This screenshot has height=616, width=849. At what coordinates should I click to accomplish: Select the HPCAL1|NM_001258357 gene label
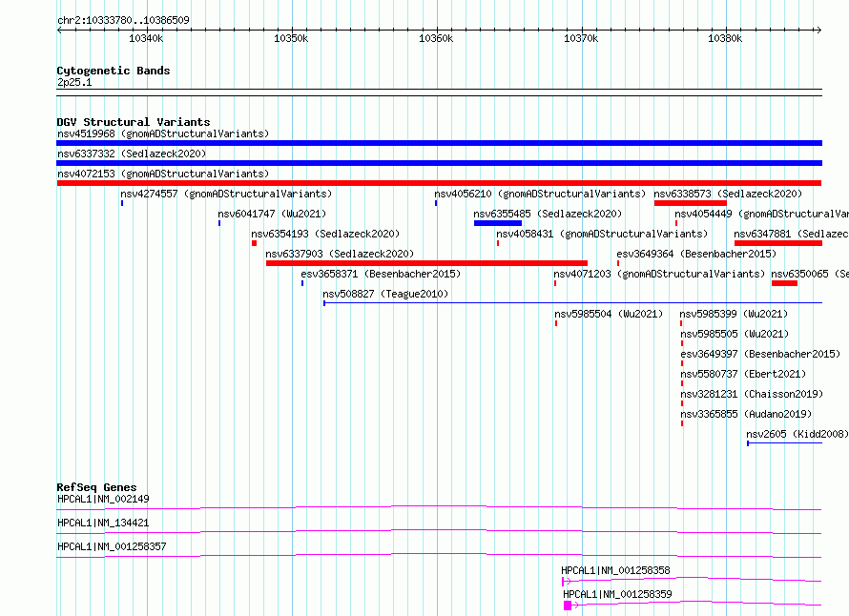click(112, 546)
